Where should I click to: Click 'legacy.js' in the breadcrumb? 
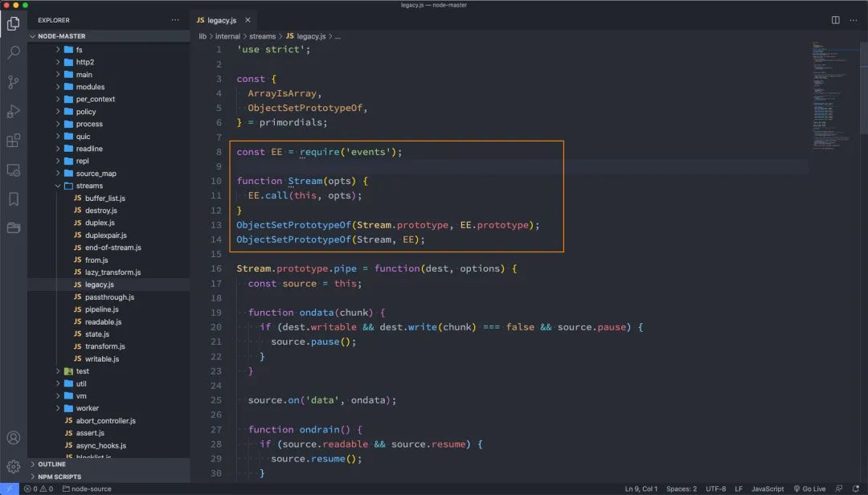click(x=311, y=36)
